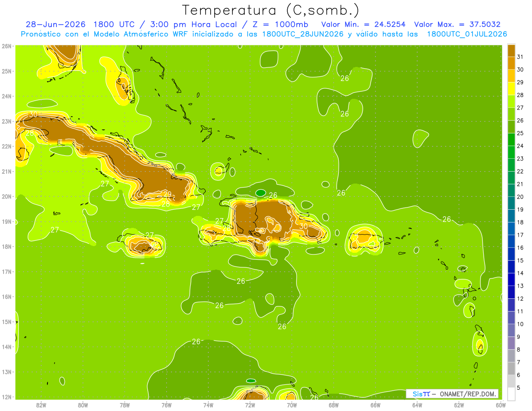Click the yellow legend swatch between 28 and 29
This screenshot has height=411, width=532.
click(x=511, y=89)
